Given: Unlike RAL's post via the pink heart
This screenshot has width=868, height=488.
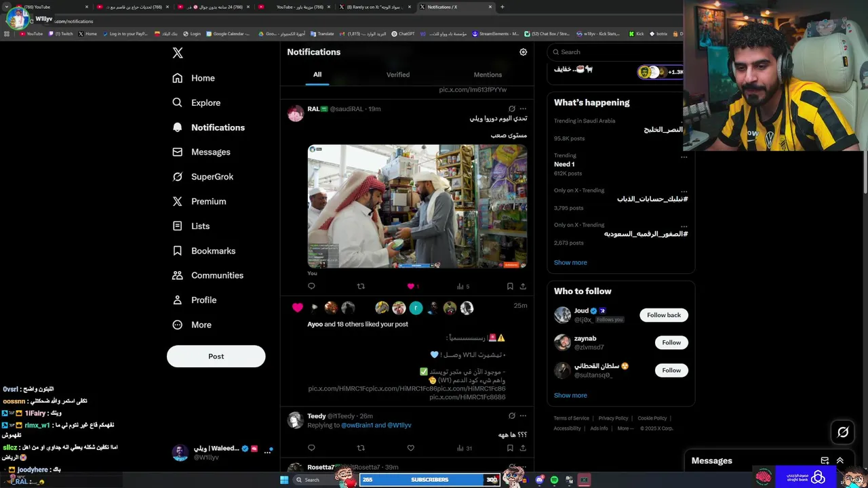Looking at the screenshot, I should pyautogui.click(x=410, y=286).
